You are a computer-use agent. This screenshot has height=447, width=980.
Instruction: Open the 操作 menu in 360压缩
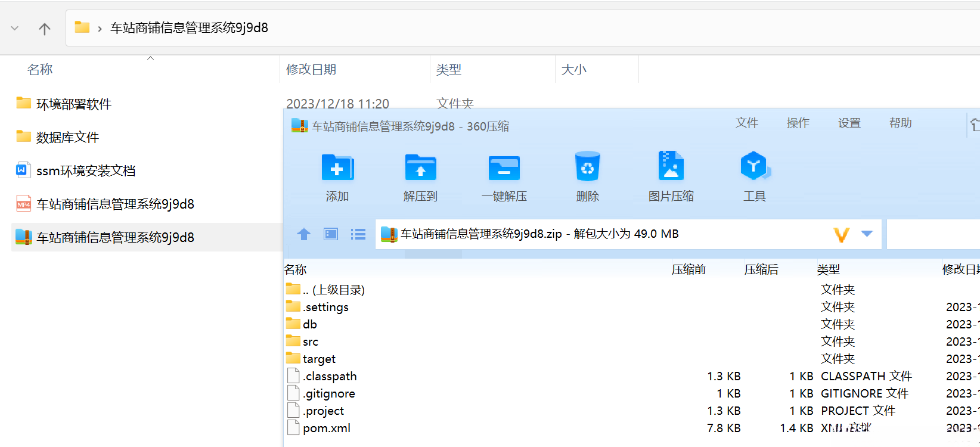pyautogui.click(x=798, y=123)
